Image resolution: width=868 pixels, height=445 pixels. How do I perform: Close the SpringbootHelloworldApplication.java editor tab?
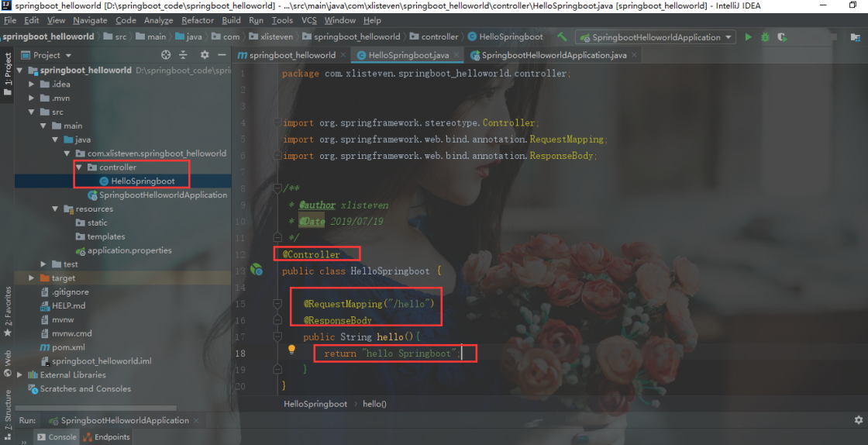pyautogui.click(x=635, y=55)
